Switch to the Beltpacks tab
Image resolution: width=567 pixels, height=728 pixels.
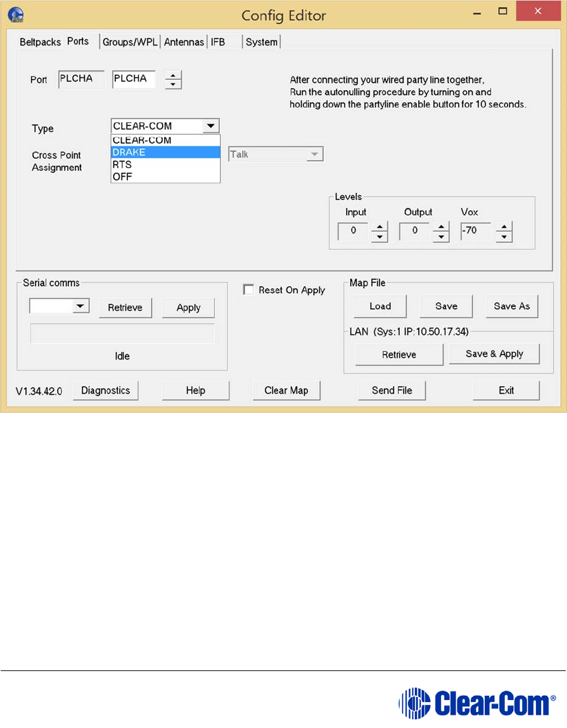pos(40,42)
